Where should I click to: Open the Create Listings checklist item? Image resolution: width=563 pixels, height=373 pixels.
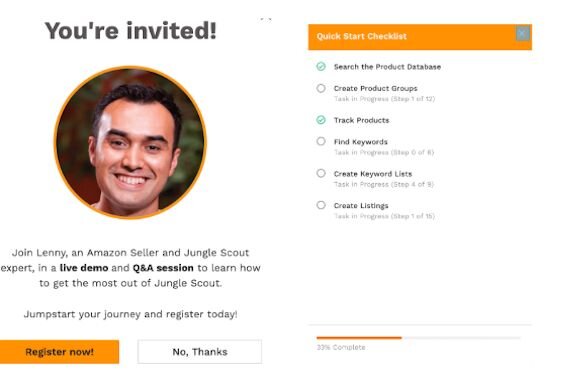tap(361, 206)
